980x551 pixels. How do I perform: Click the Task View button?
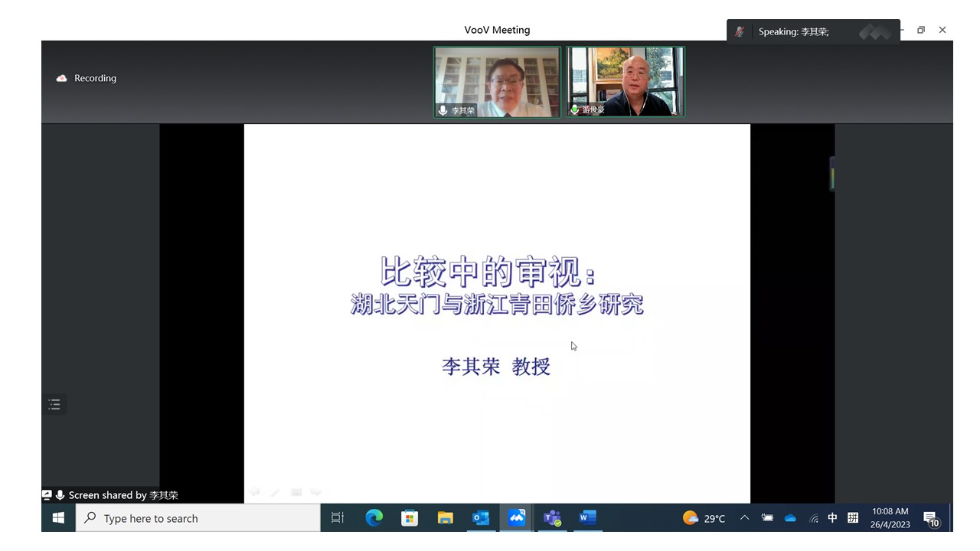click(338, 518)
